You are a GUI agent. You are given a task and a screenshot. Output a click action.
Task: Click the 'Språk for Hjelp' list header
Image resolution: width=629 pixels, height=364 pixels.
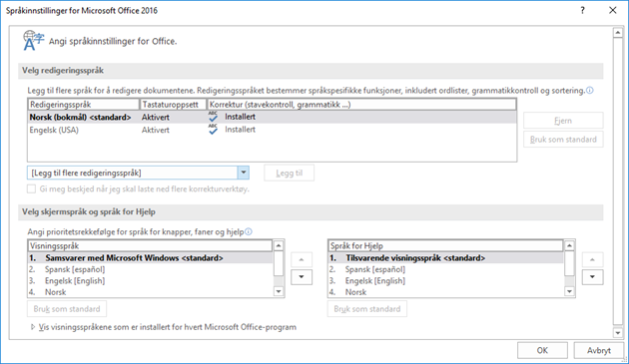(x=445, y=245)
